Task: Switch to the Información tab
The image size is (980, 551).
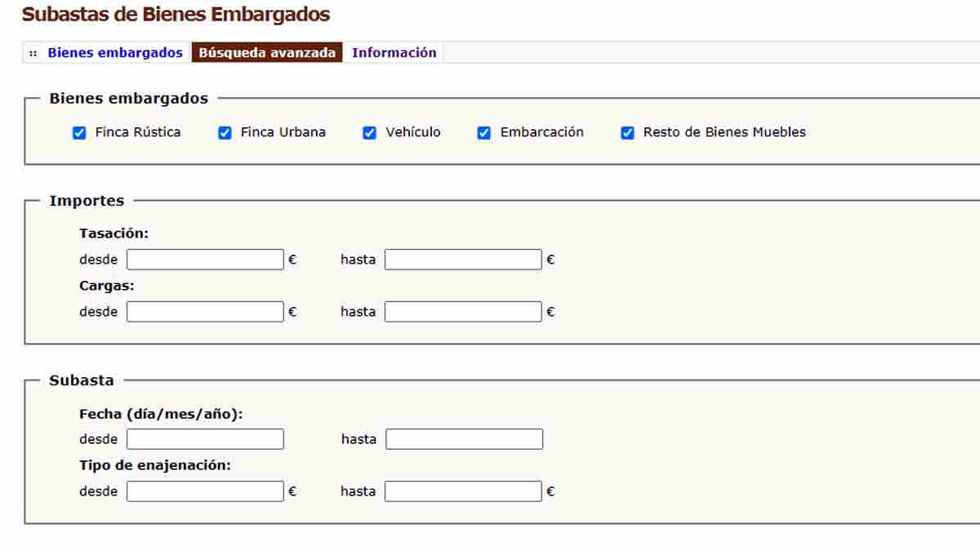Action: pyautogui.click(x=394, y=53)
